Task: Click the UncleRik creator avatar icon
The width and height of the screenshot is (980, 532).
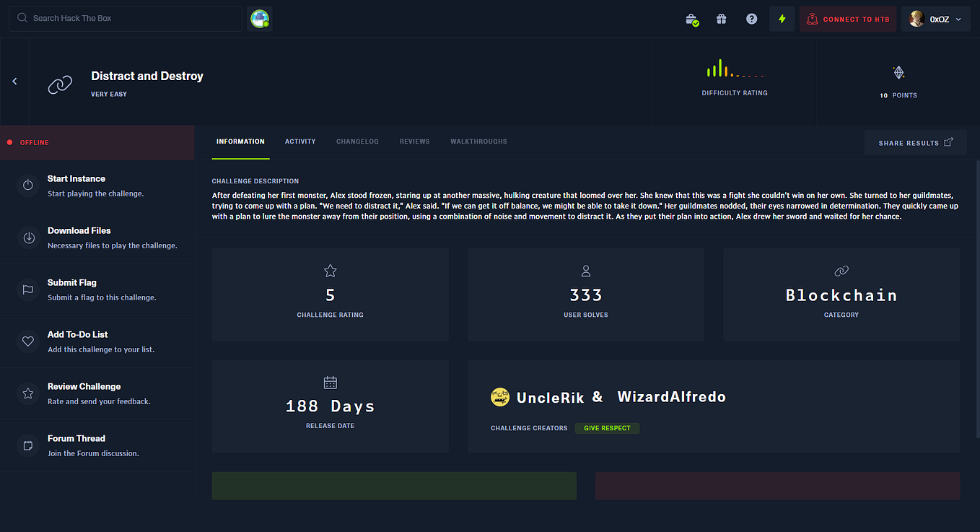Action: coord(500,396)
